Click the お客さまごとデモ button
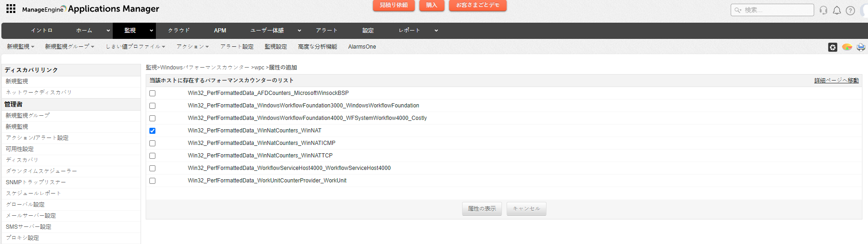This screenshot has height=244, width=868. point(477,5)
